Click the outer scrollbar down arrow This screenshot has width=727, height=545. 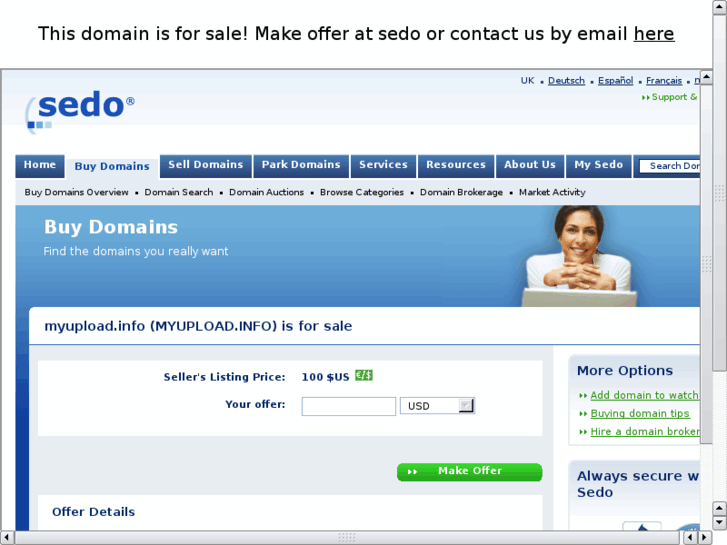click(720, 522)
